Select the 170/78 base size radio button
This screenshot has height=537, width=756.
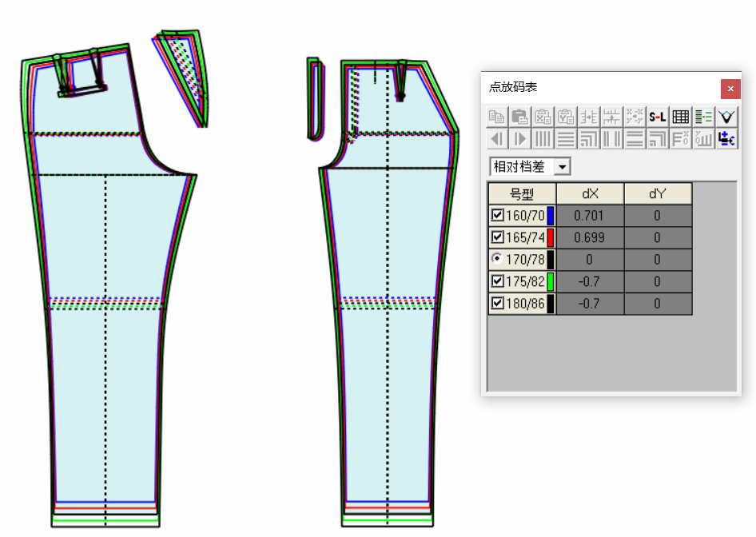click(x=497, y=259)
